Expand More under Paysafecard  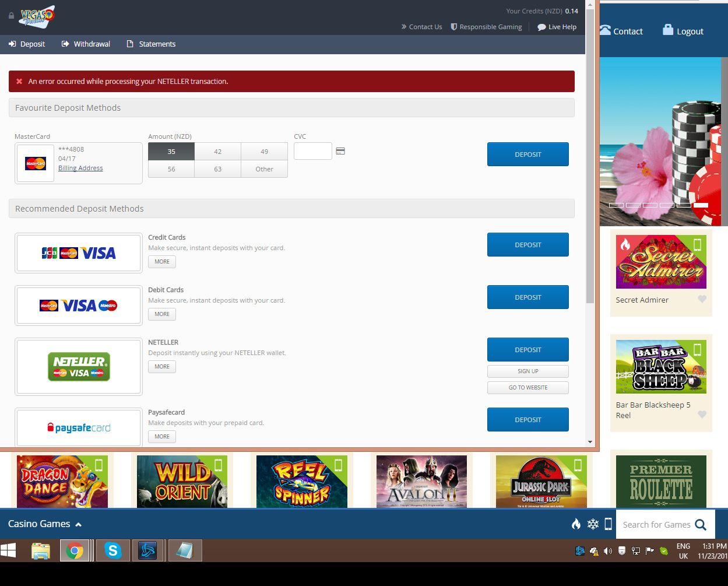[162, 437]
